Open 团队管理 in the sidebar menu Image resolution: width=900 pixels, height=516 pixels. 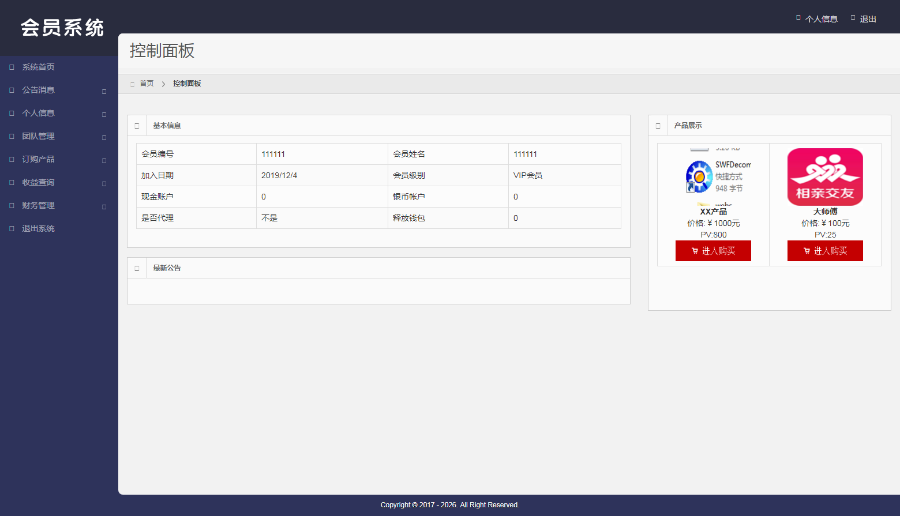tap(38, 136)
